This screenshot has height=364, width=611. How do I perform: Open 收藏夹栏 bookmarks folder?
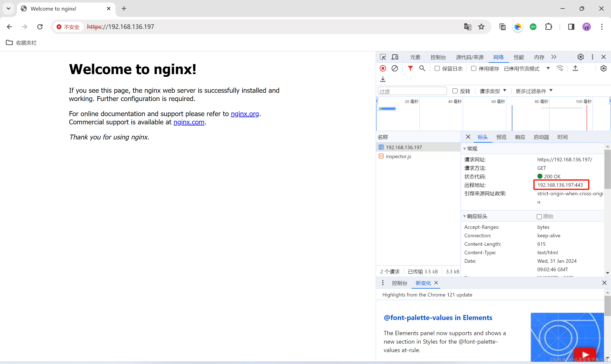point(21,43)
